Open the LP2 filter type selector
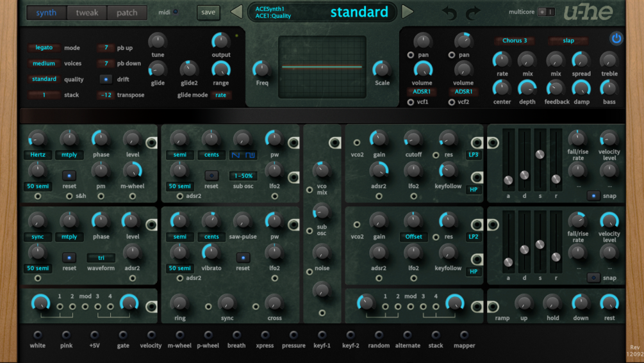The height and width of the screenshot is (363, 644). [x=473, y=237]
